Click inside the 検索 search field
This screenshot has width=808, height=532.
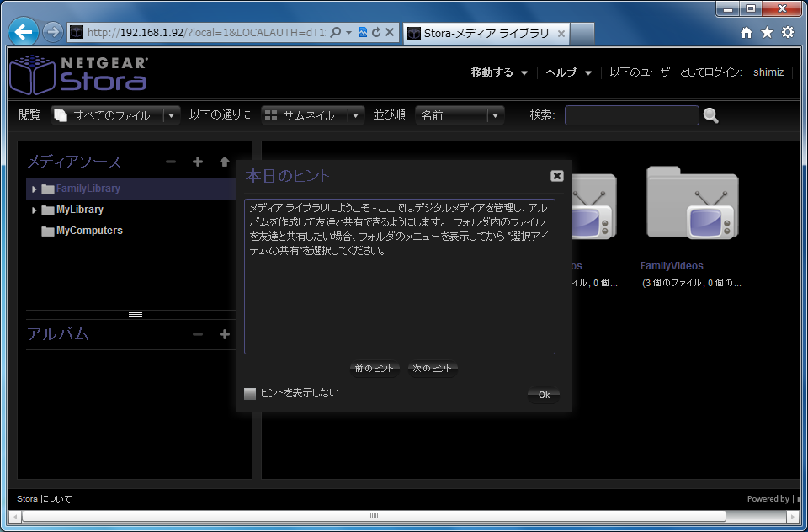tap(631, 115)
